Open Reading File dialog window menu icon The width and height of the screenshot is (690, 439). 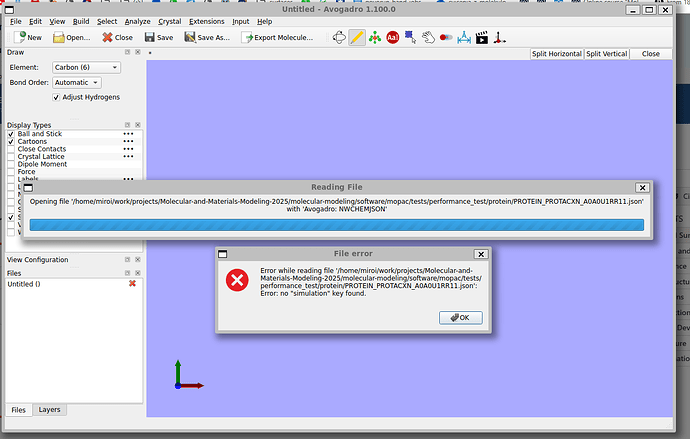click(28, 188)
